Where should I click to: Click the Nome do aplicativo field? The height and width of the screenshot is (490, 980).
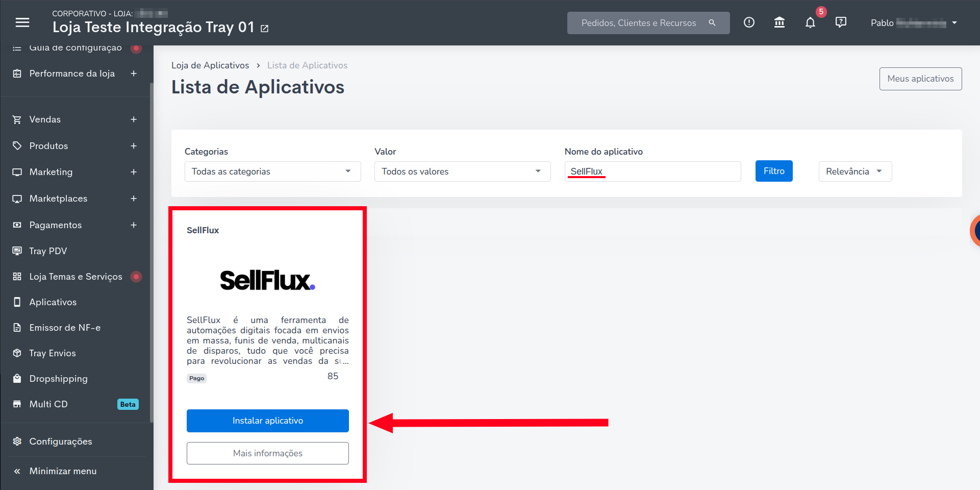click(x=652, y=171)
